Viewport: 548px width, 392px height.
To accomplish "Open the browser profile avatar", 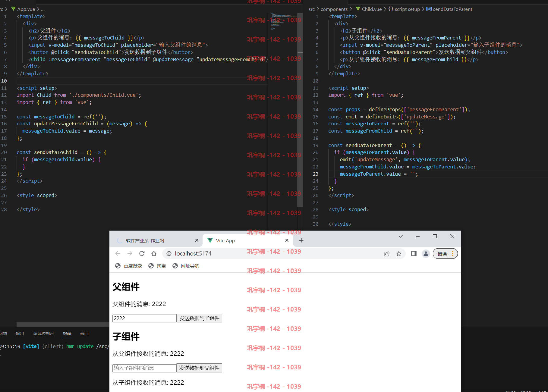I will tap(426, 254).
